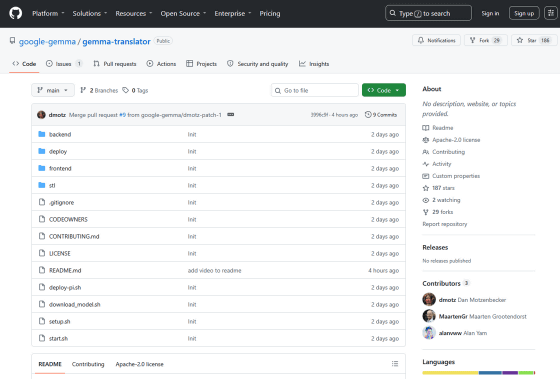Expand the Solutions menu
This screenshot has height=379, width=560.
pyautogui.click(x=90, y=14)
